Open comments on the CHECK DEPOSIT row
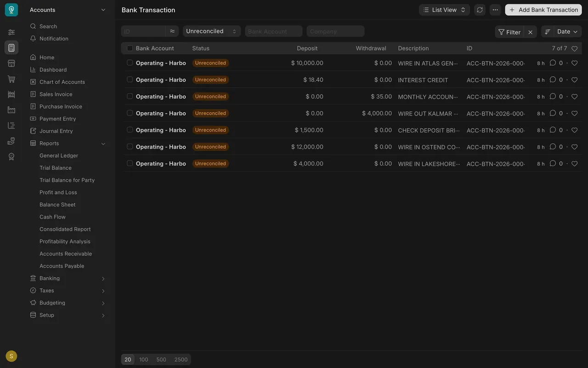Viewport: 588px width, 368px height. (x=553, y=130)
